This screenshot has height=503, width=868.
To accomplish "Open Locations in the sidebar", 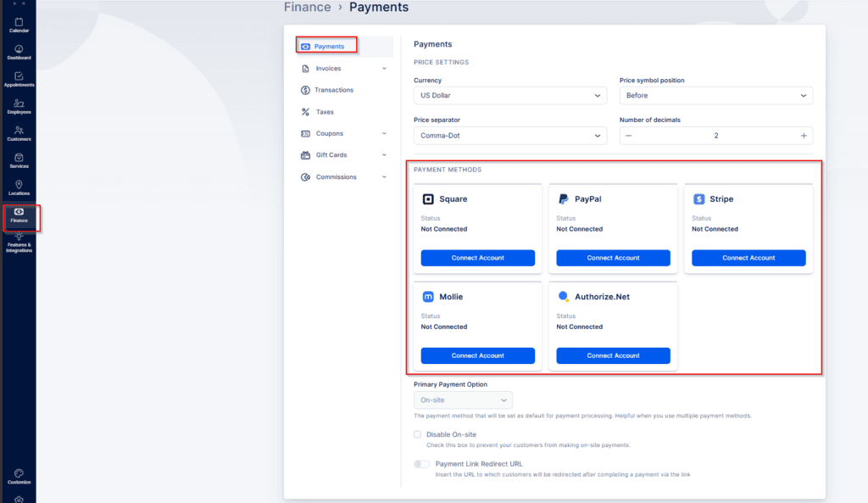I will (19, 188).
